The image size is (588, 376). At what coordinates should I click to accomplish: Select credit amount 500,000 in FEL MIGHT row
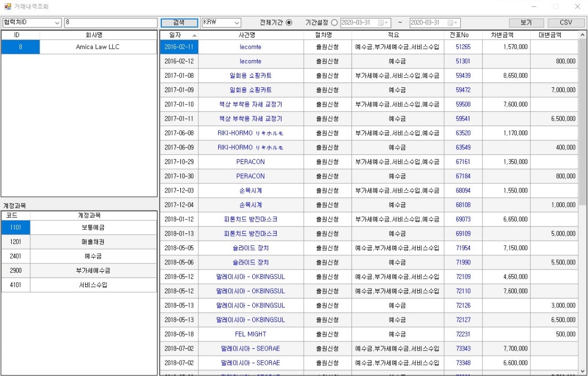[554, 334]
